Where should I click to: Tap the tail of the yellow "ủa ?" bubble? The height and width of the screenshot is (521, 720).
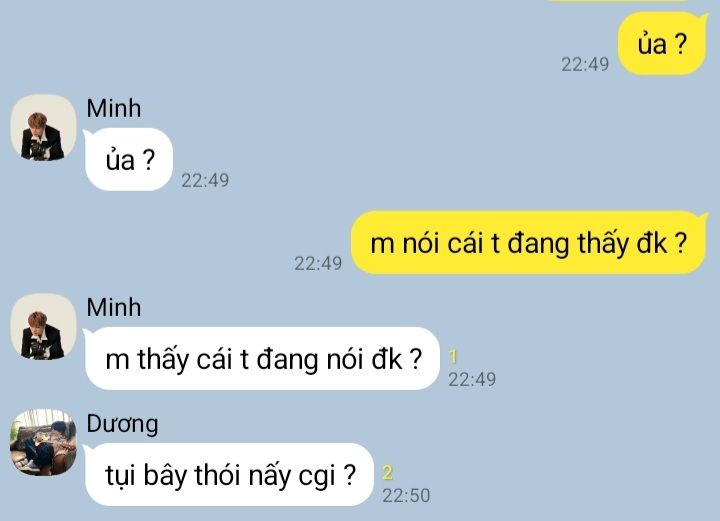click(x=703, y=17)
